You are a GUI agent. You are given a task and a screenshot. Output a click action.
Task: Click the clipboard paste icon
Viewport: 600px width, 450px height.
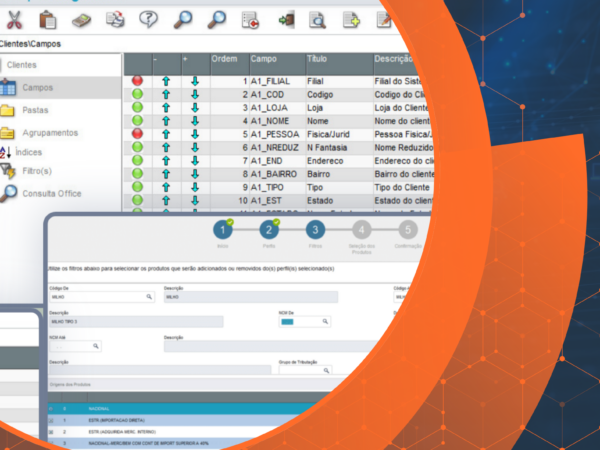tap(49, 19)
